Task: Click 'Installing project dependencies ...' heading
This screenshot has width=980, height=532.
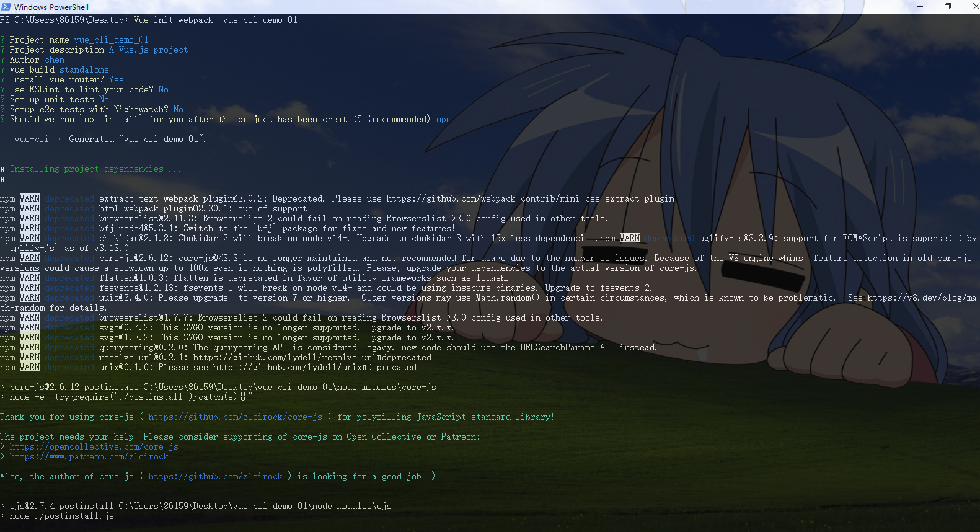Action: [x=95, y=169]
